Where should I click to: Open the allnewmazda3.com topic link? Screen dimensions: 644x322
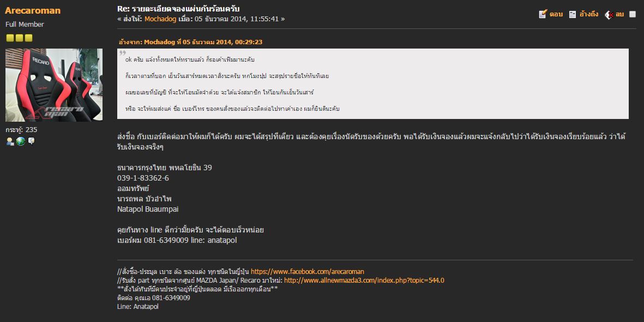coord(364,281)
